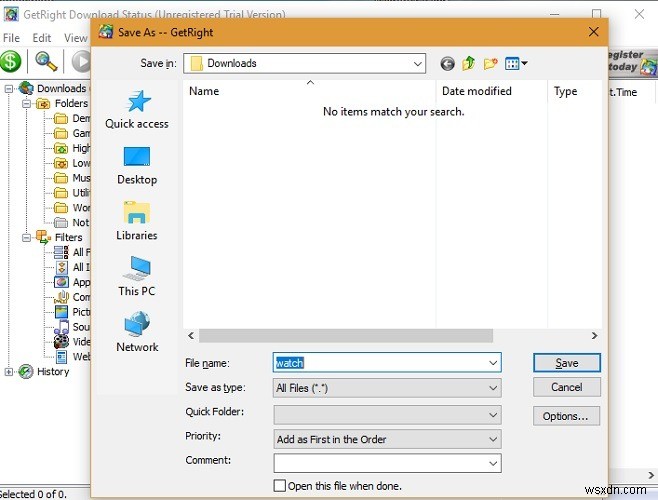Select Libraries in places bar
Screen dimensions: 658x500
coord(137,221)
